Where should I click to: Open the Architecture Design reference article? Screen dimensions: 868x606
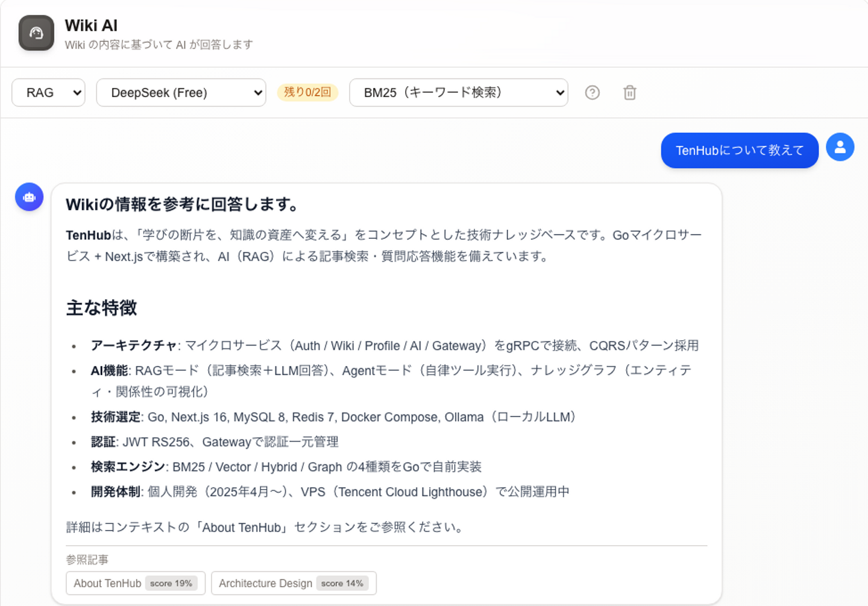click(x=294, y=583)
